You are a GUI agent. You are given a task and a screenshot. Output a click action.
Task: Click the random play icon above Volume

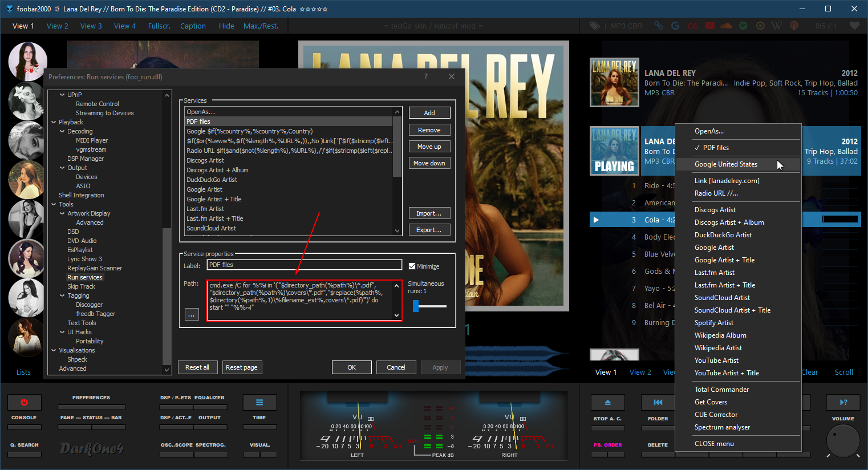pyautogui.click(x=843, y=402)
